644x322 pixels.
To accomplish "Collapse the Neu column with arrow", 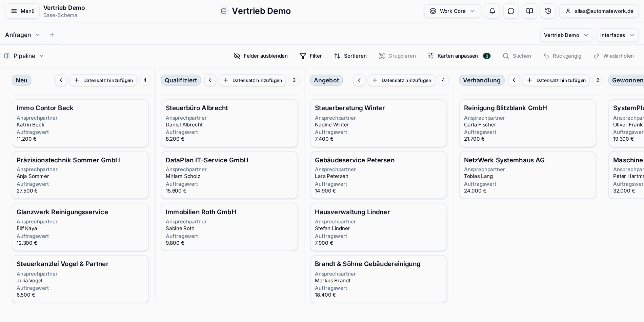I will [x=61, y=80].
